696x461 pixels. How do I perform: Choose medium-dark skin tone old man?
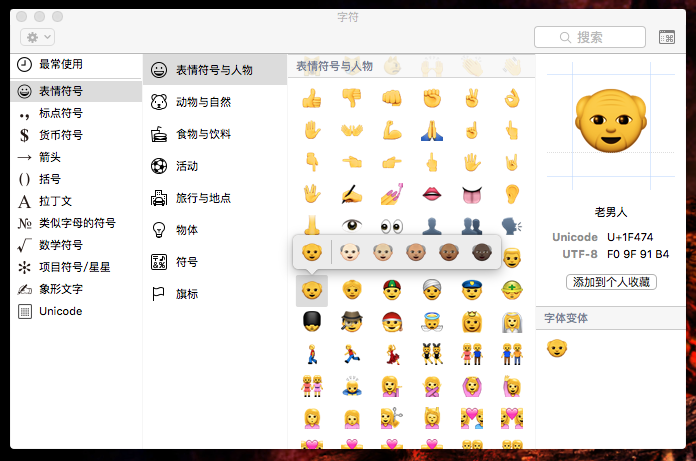449,252
